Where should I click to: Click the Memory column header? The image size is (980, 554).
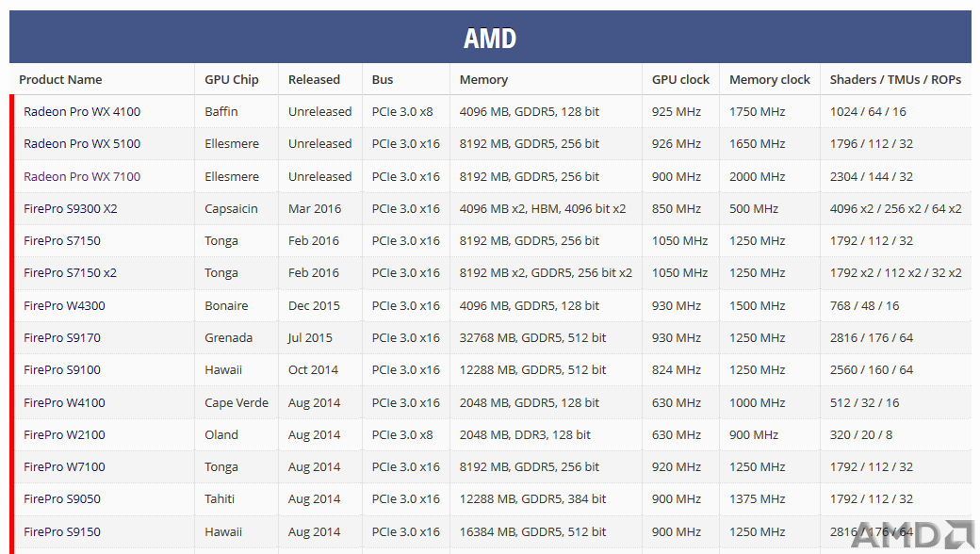[483, 79]
